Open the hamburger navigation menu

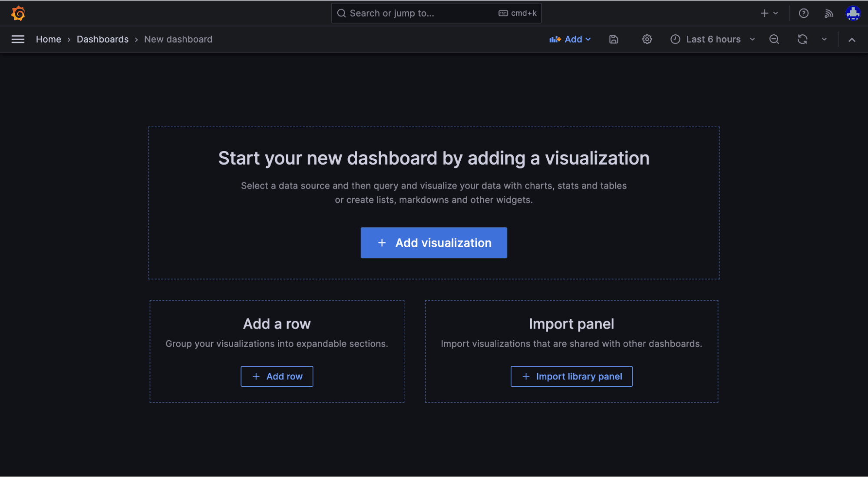coord(18,39)
